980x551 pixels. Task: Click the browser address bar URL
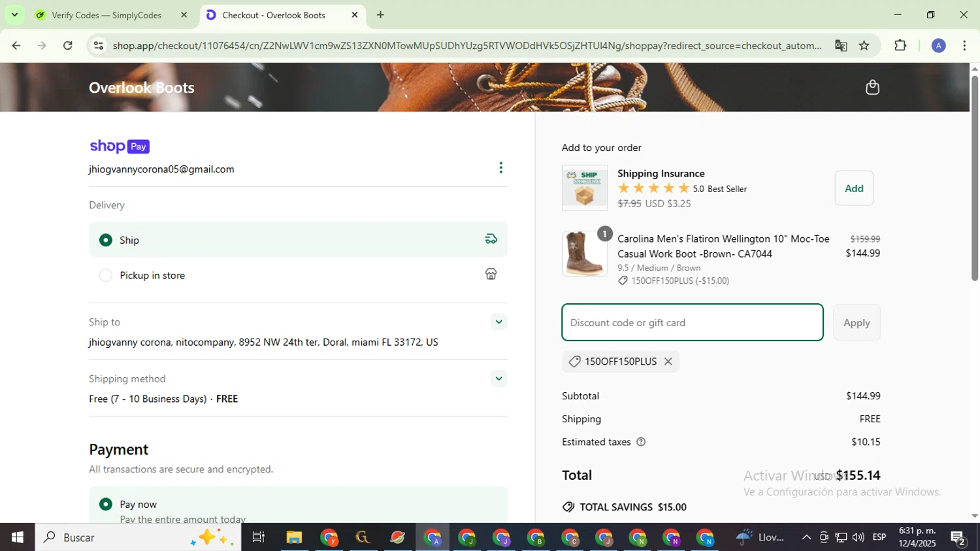pos(466,46)
